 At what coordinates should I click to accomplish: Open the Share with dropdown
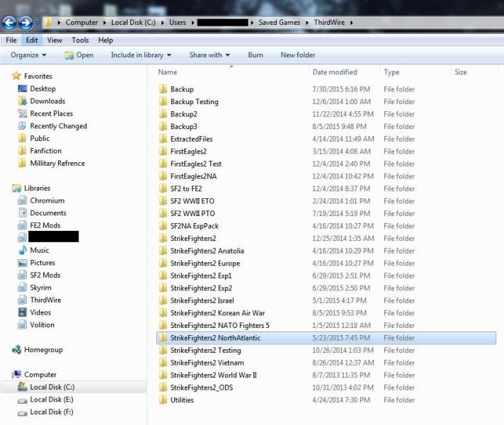(x=210, y=55)
